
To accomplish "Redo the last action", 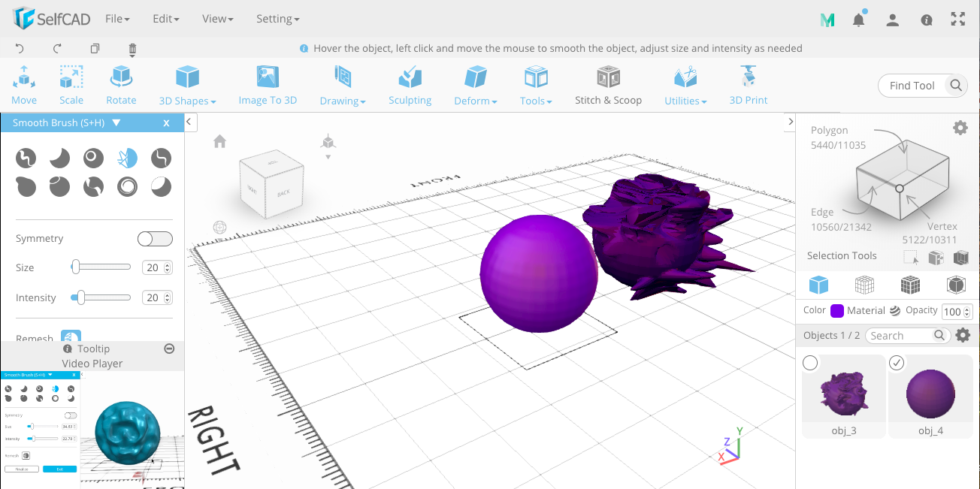I will (57, 49).
